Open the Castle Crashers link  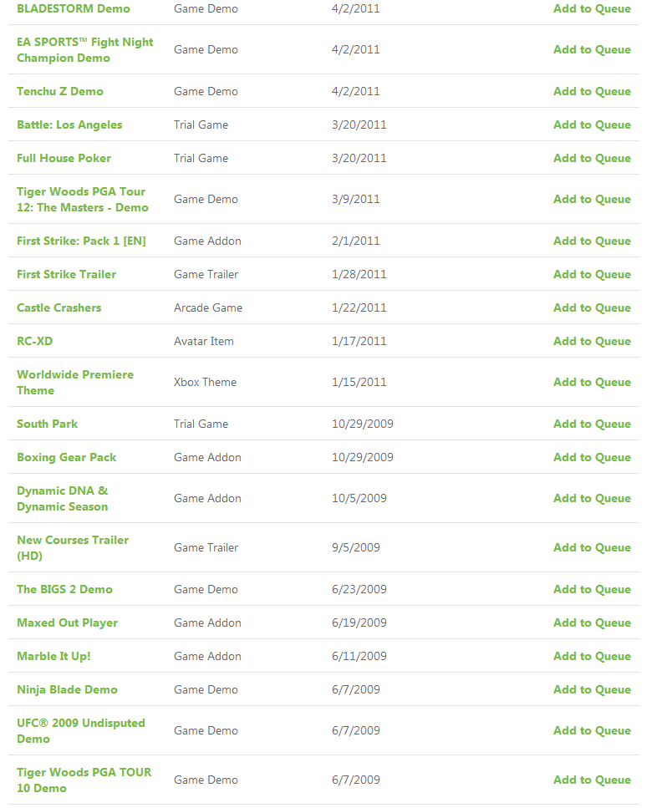tap(59, 308)
